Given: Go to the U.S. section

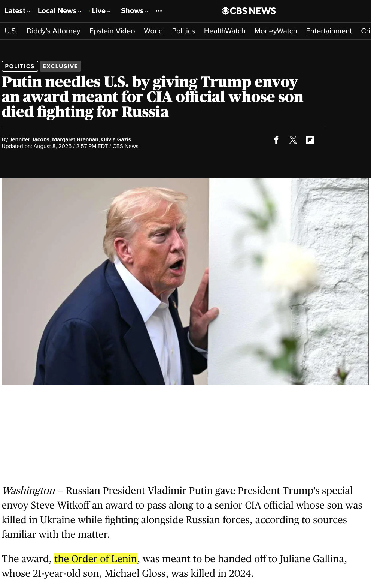Looking at the screenshot, I should 11,31.
